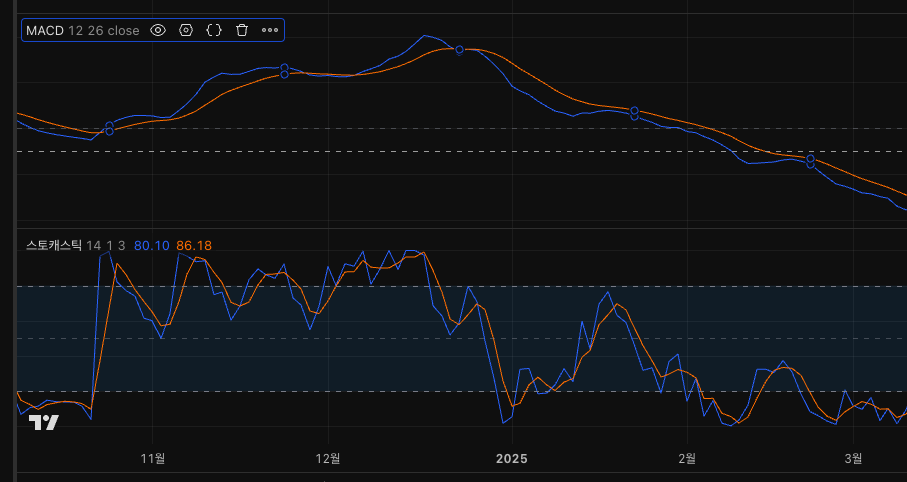Click the 12월 label on time axis
Image resolution: width=907 pixels, height=482 pixels.
coord(328,459)
